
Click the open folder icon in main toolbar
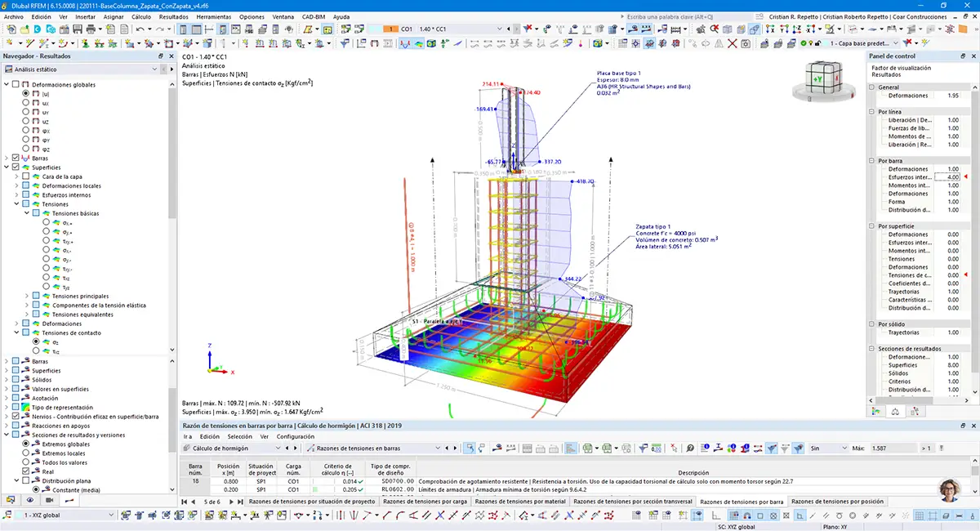[24, 29]
